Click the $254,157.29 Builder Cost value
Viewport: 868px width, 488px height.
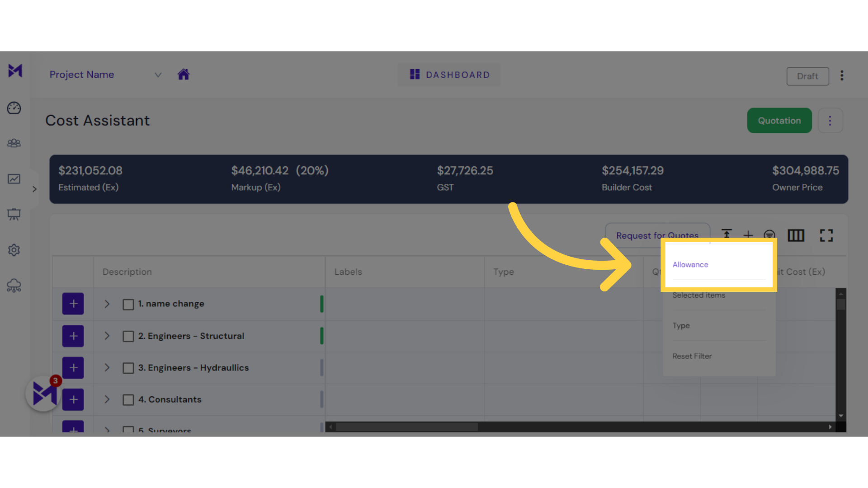point(632,171)
